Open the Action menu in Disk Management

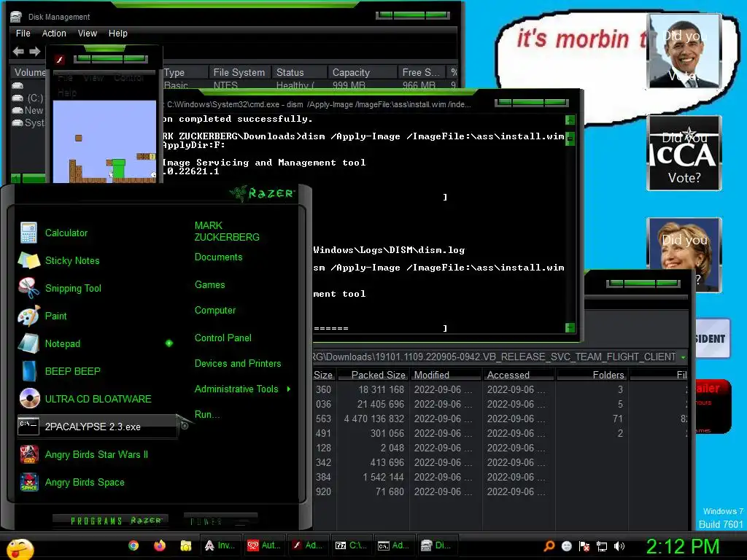(54, 34)
